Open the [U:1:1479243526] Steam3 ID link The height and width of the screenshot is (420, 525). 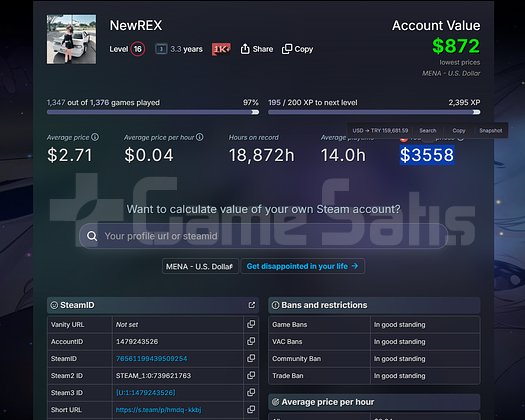146,393
